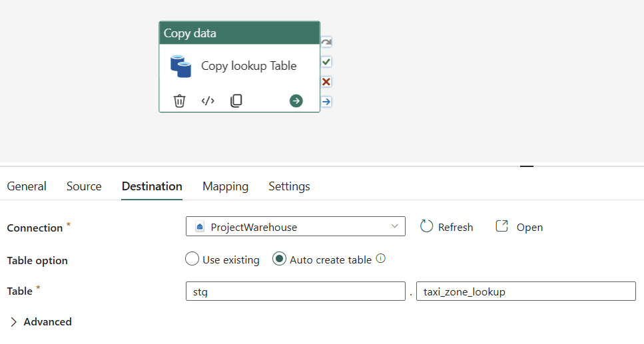Go to the Mapping tab

pos(226,186)
